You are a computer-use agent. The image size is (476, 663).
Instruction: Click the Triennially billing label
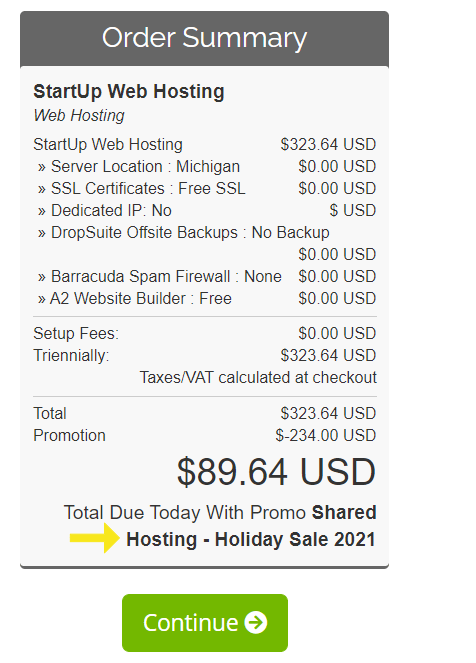(x=71, y=356)
